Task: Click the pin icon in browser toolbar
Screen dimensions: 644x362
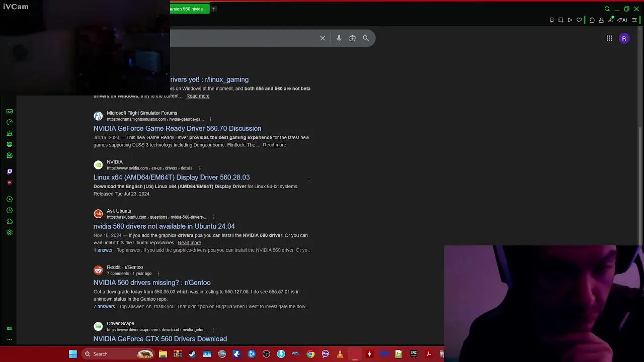Action: coord(552,20)
